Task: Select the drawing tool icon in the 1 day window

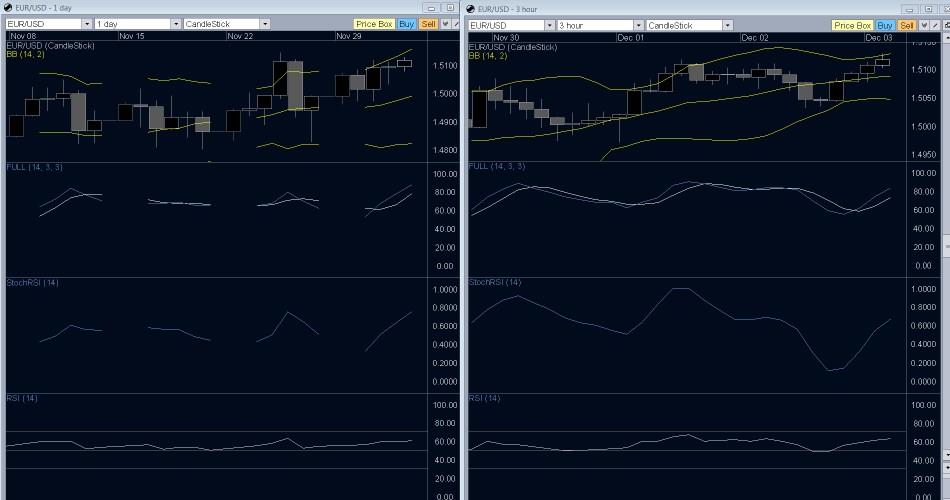Action: [456, 24]
